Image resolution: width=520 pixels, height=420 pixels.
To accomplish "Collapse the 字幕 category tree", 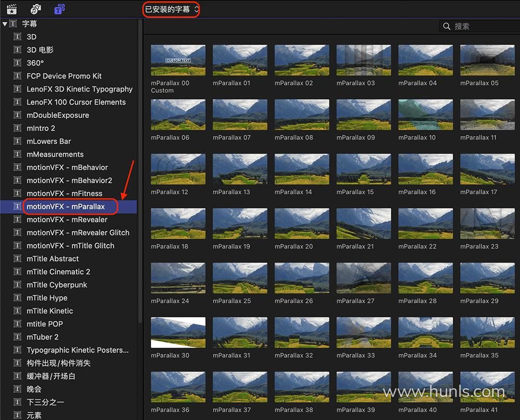I will tap(5, 23).
